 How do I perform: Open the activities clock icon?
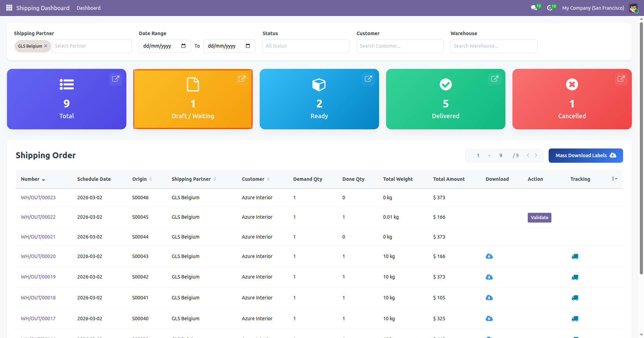[550, 8]
